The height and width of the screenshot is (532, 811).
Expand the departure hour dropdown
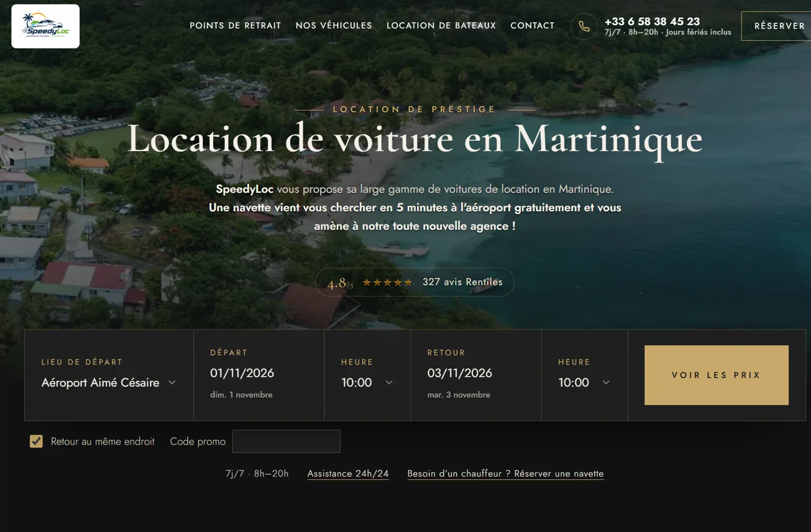(x=367, y=383)
